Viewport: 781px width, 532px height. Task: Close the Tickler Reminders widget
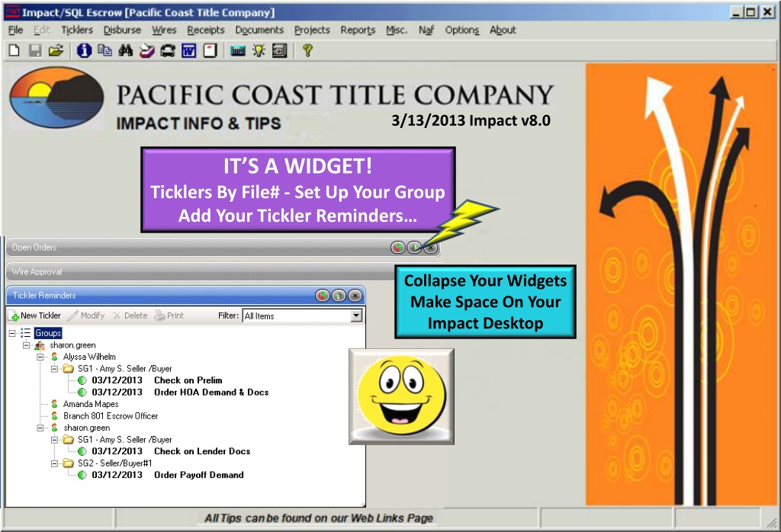pyautogui.click(x=355, y=296)
